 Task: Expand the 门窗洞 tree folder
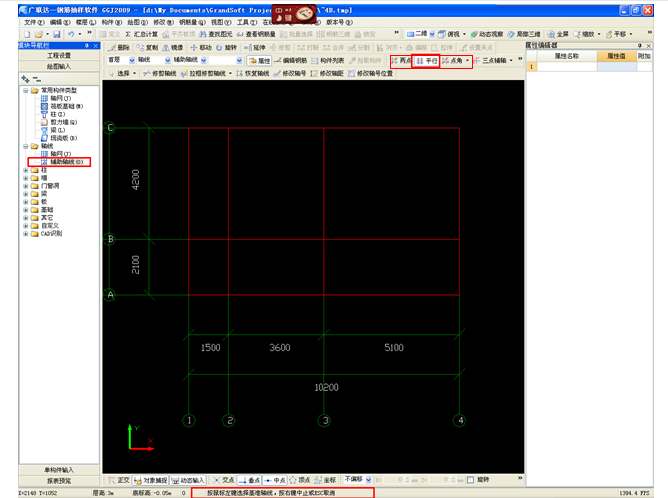pyautogui.click(x=26, y=186)
